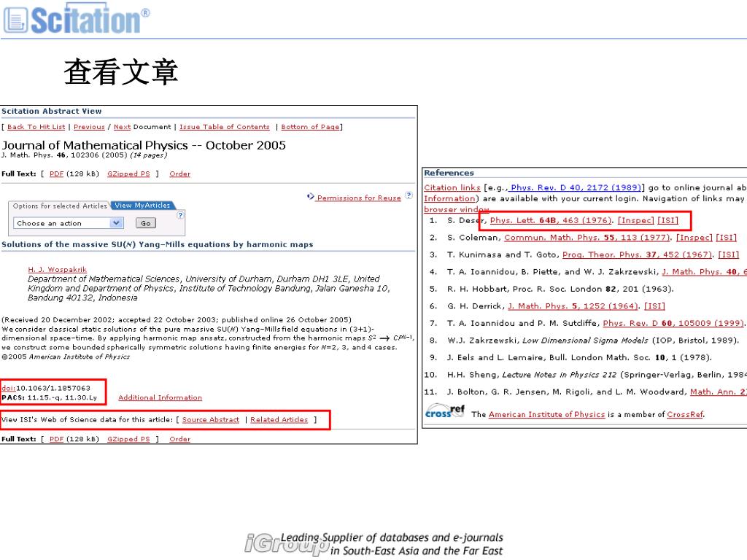This screenshot has height=560, width=747.
Task: Click ISI link for S. Deser reference
Action: click(668, 220)
